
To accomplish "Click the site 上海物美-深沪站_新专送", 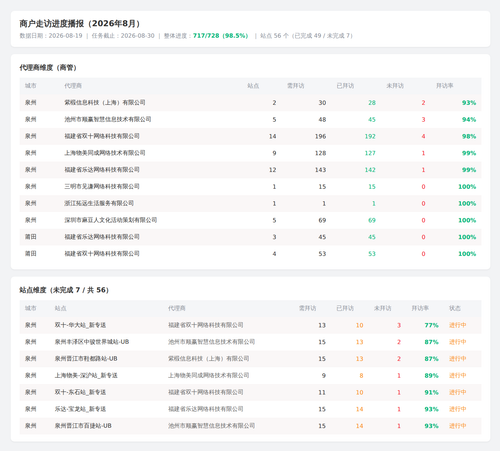I will tap(86, 375).
